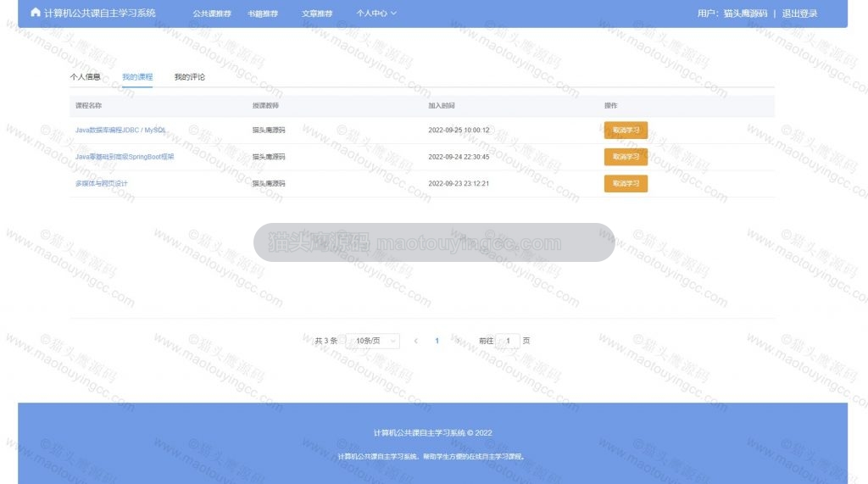The image size is (868, 484).
Task: Click join time 2022-09-25 10:00:12
Action: (x=459, y=131)
